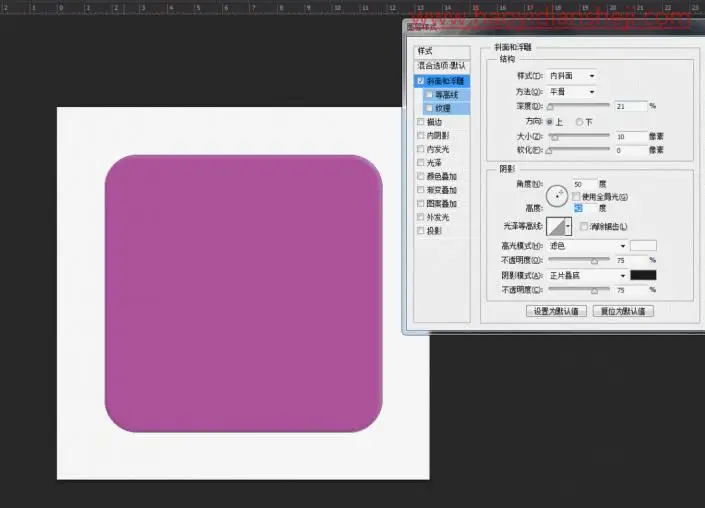Select the 描边 list entry label
The image size is (705, 508).
pyautogui.click(x=434, y=122)
